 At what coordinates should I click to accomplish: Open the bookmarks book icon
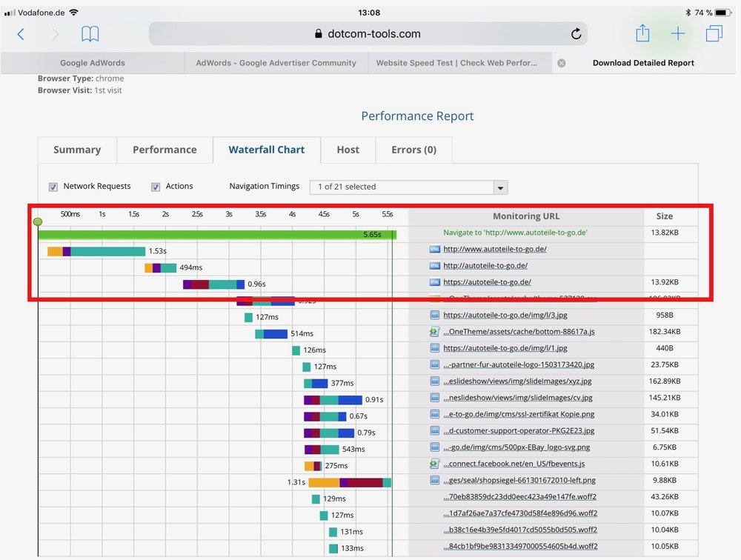[x=90, y=34]
